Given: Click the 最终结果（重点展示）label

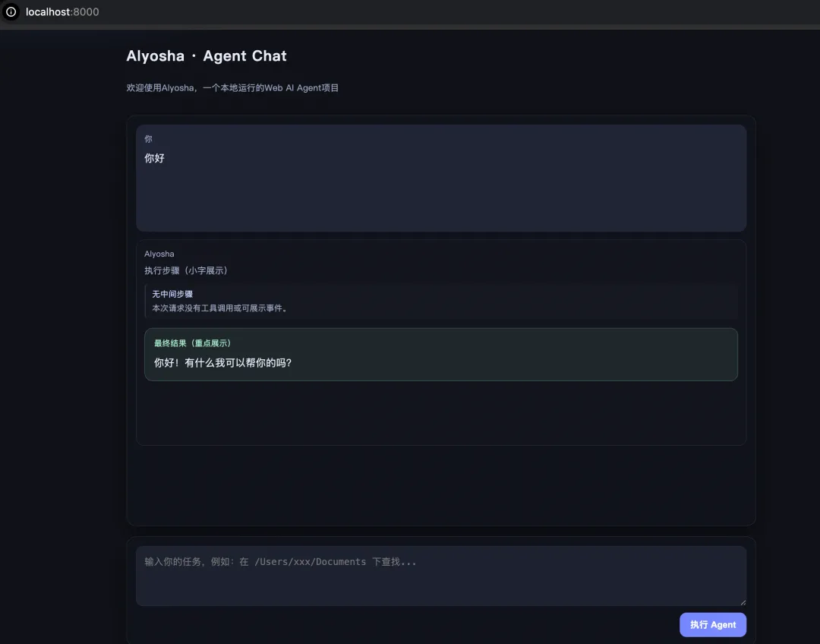Looking at the screenshot, I should tap(192, 343).
